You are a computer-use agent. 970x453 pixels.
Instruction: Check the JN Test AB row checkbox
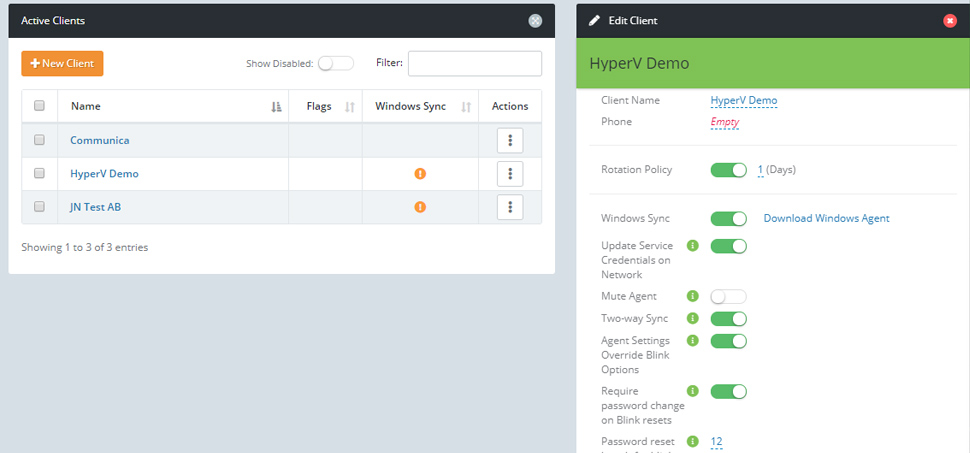pos(40,207)
